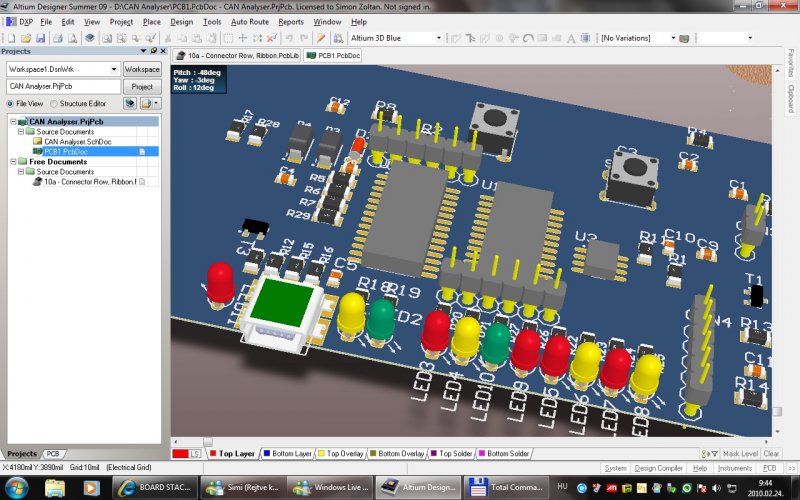
Task: Open the Favorites side panel tab
Action: [791, 63]
